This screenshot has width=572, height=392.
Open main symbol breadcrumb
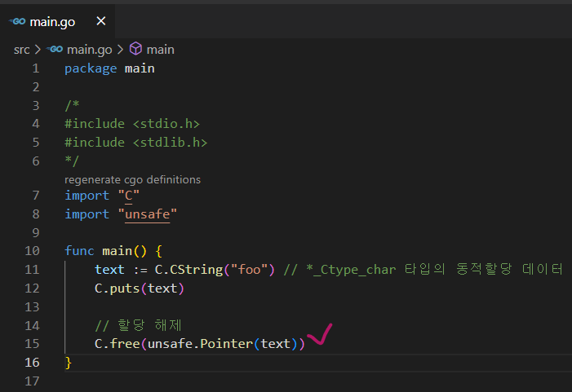[160, 49]
